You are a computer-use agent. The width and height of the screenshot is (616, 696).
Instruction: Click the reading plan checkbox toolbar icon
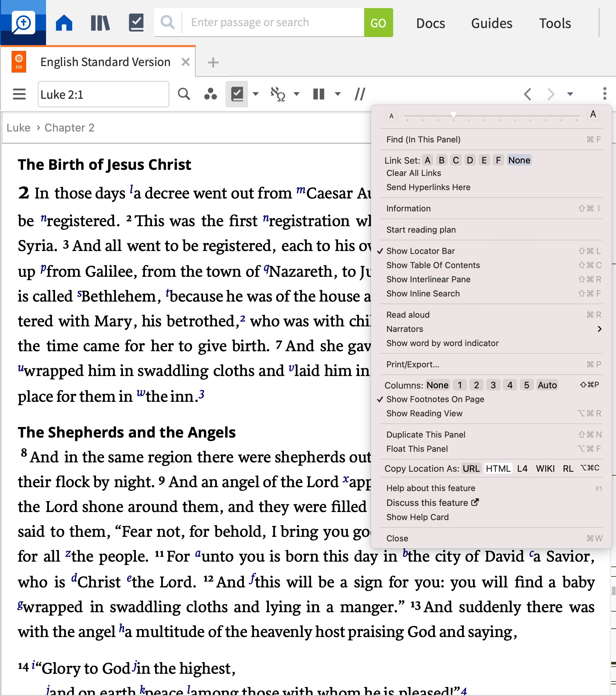point(237,94)
